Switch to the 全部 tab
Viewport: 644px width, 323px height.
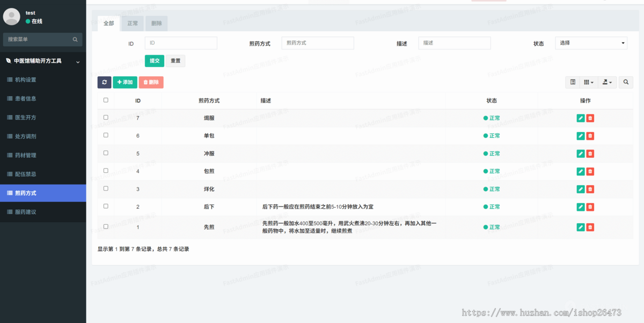point(109,24)
